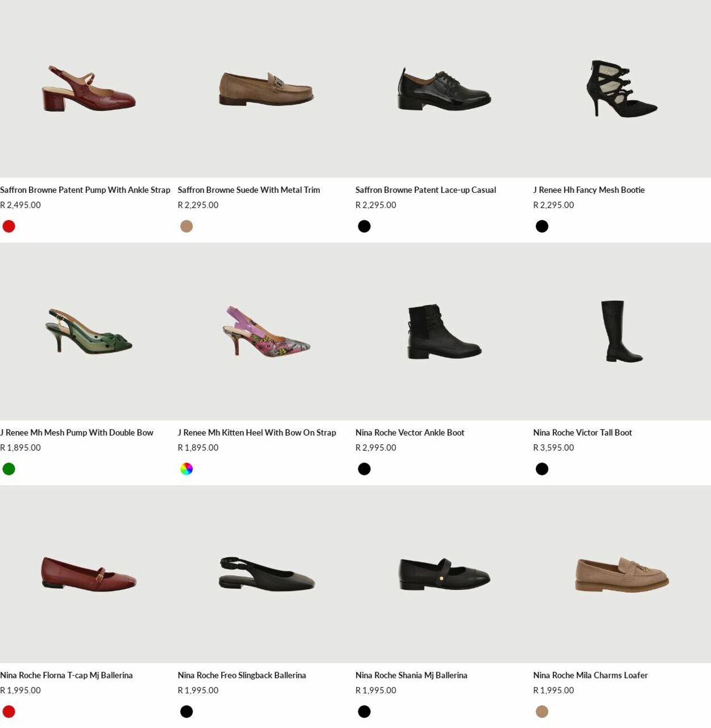Select multicolour swatch for Kitten Heel With Bow
Screen dimensions: 711x728
point(187,469)
